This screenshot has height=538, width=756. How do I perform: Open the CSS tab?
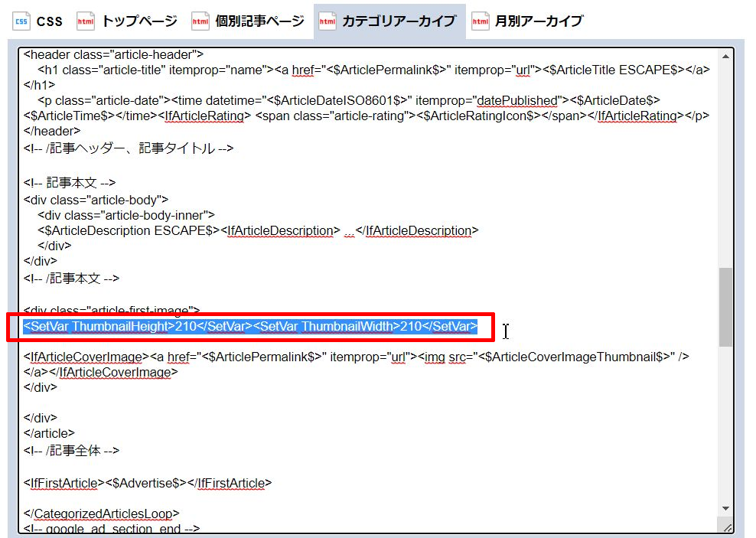(38, 21)
